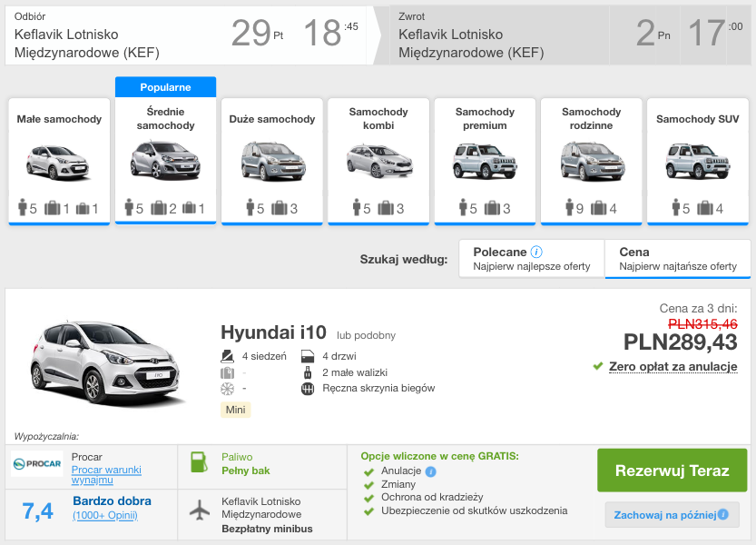Click the pickup date 29 Pt

[x=258, y=33]
